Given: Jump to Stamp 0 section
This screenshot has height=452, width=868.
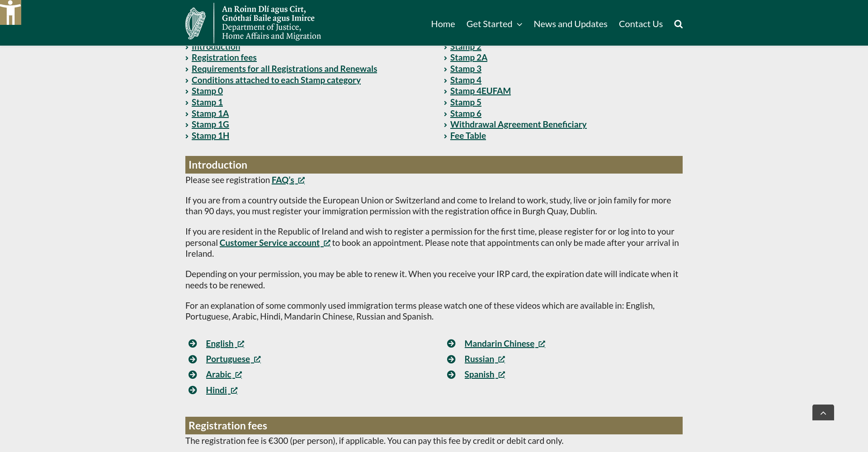Looking at the screenshot, I should 207,91.
